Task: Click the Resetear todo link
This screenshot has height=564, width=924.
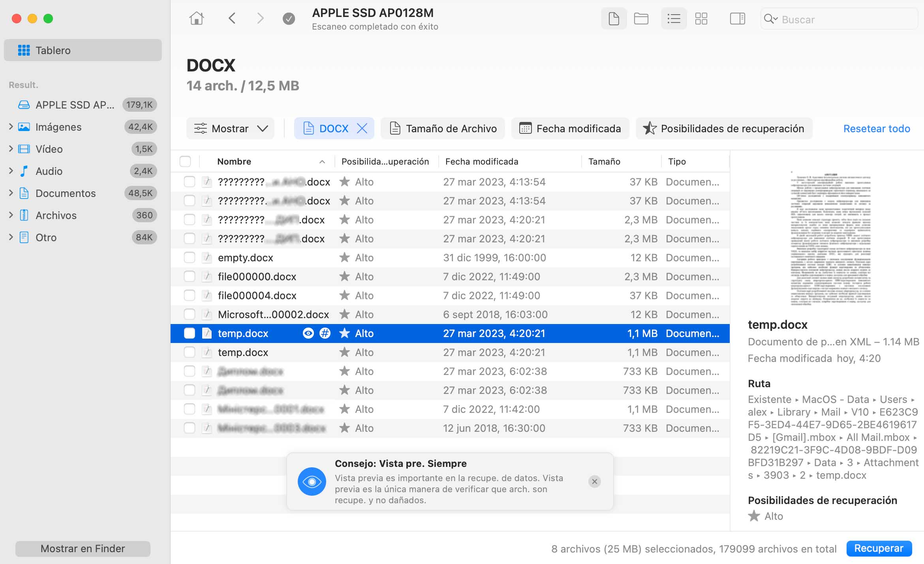Action: click(x=876, y=129)
